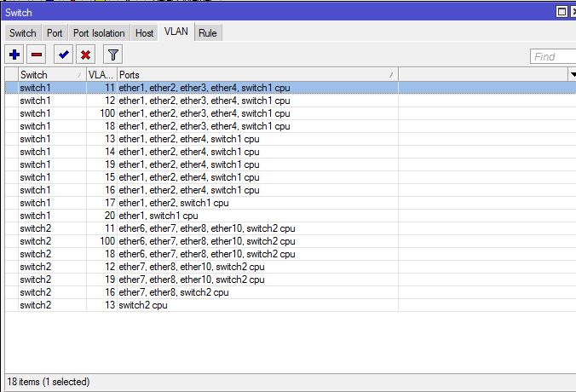Remove selected entry with red minus icon
Viewport: 576px width, 392px height.
pos(37,55)
